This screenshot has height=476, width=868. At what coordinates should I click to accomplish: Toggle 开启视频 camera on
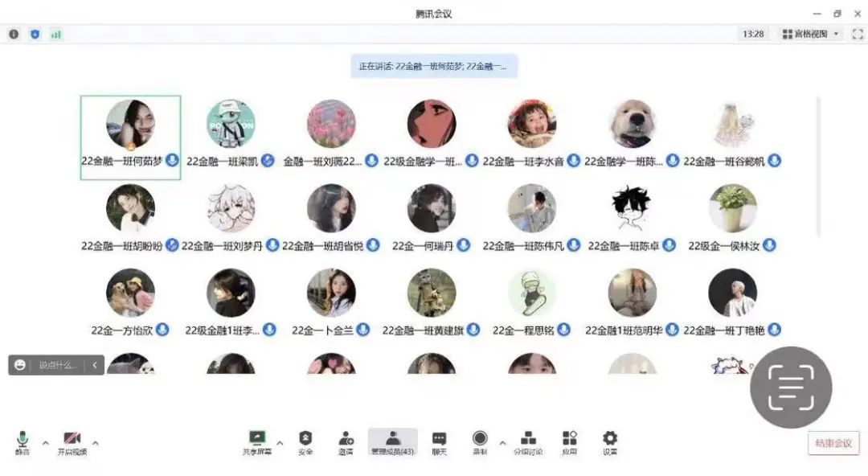pos(72,443)
